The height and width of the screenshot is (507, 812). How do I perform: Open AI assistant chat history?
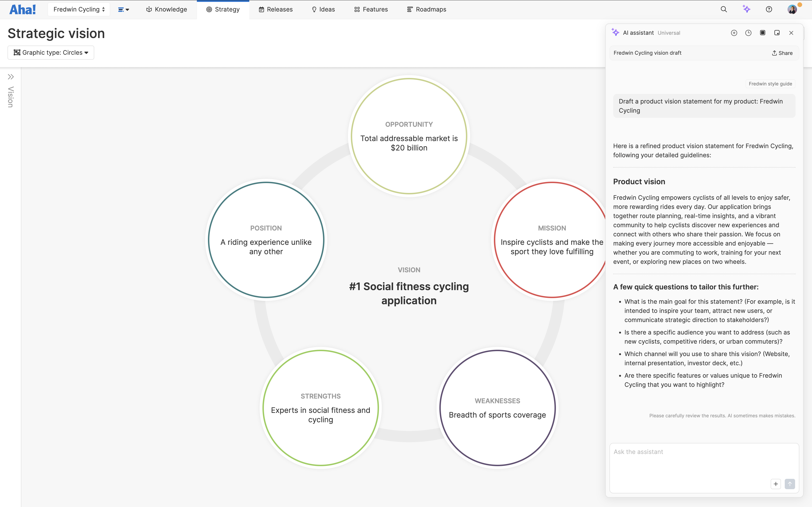coord(748,33)
